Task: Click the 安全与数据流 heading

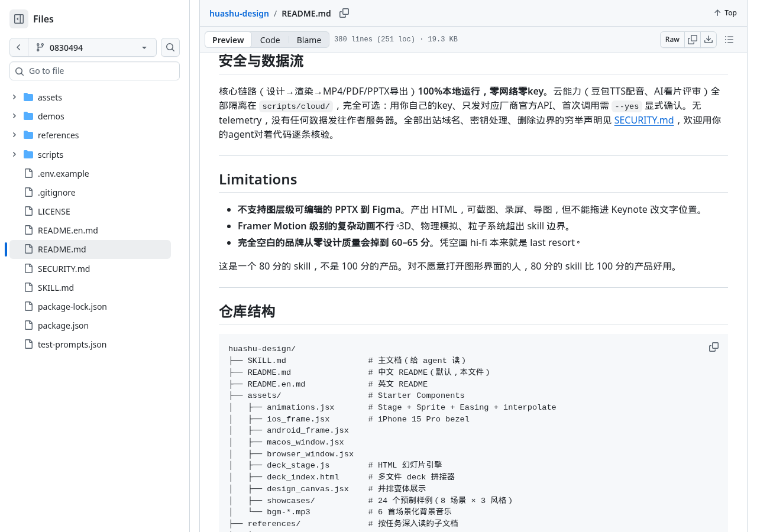Action: (x=261, y=60)
